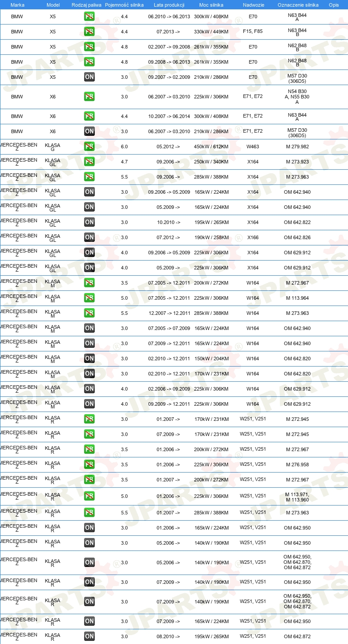Click the PB icon in the X6 10.2007 -> 06.2014 row
348x644 pixels.
89,116
